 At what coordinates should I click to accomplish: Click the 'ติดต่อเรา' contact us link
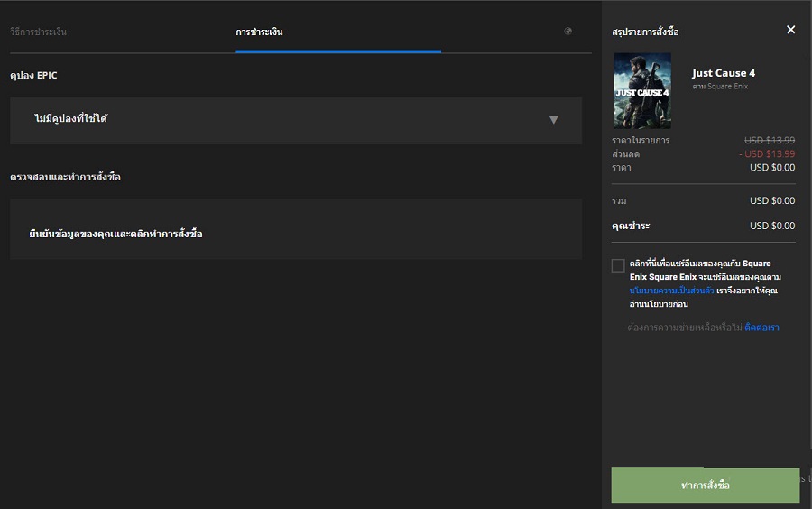coord(761,328)
